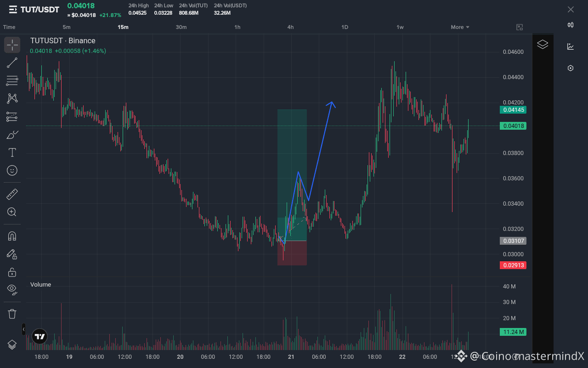Click the 0.03107 entry price label
Screen dimensions: 588x368
513,241
